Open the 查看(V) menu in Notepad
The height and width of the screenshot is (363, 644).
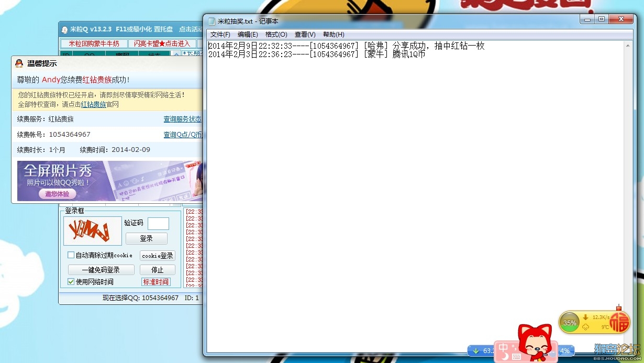pyautogui.click(x=305, y=35)
